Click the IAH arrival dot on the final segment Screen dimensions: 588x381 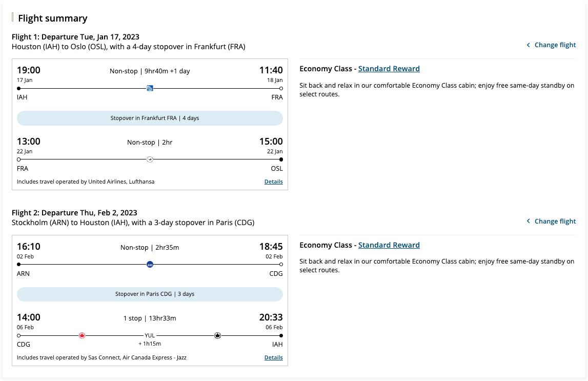280,335
